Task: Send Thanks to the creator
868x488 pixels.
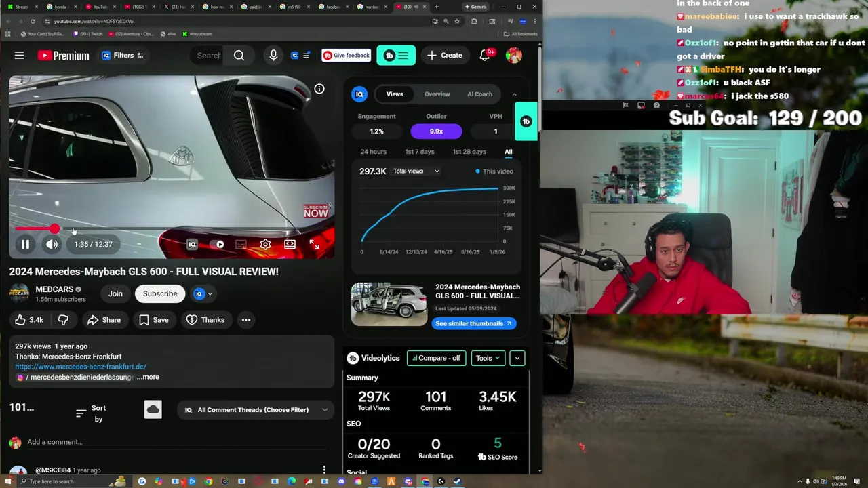Action: click(x=205, y=320)
